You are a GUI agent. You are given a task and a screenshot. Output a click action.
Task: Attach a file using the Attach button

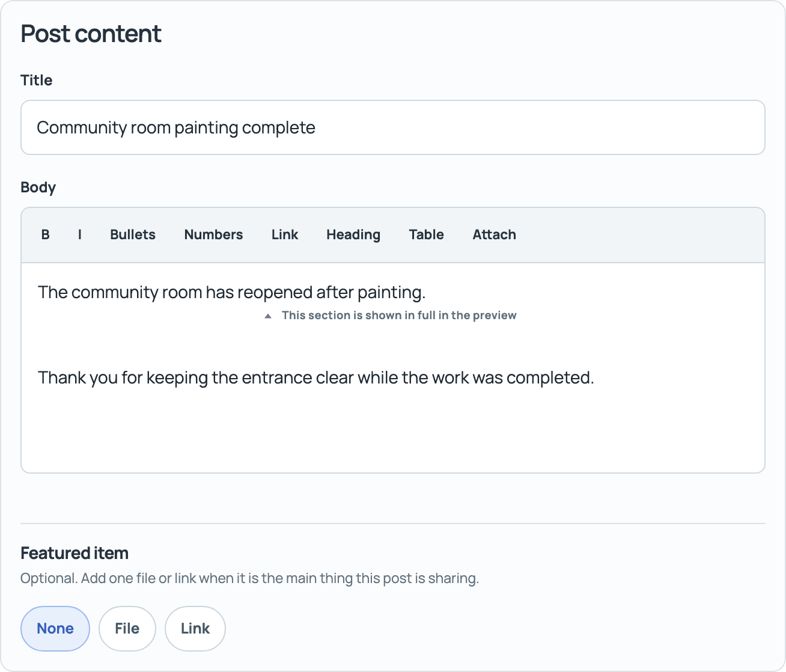click(x=494, y=234)
